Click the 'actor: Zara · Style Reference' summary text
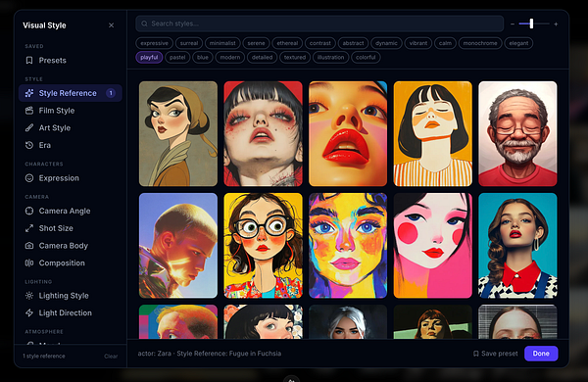Viewport: 588px width, 382px height. click(210, 354)
